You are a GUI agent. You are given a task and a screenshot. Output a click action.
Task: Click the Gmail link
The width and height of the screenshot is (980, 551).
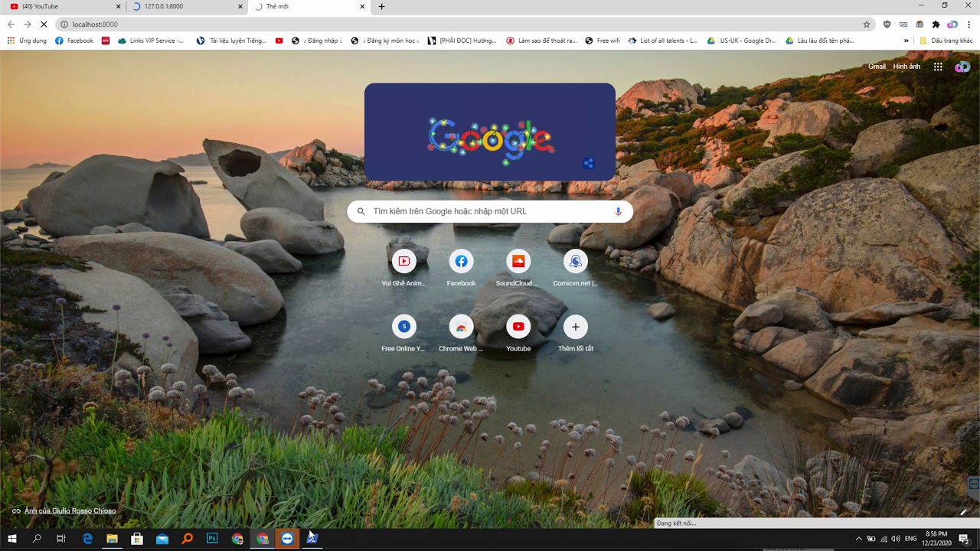[877, 67]
